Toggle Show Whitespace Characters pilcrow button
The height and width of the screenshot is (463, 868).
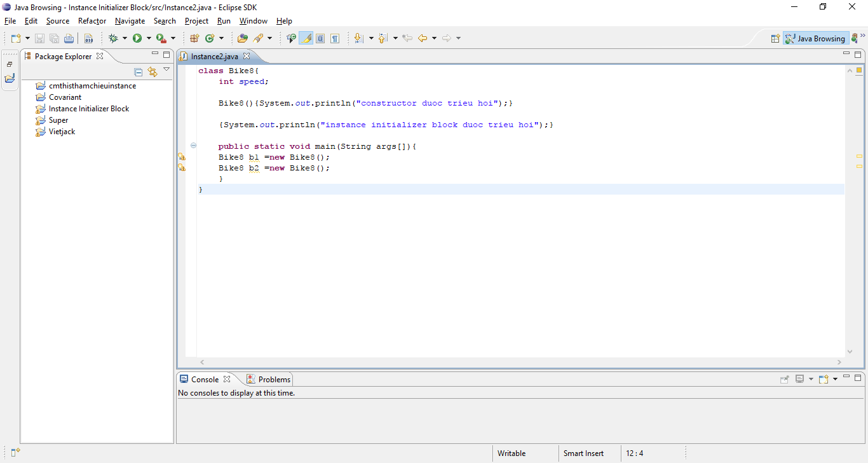point(335,39)
